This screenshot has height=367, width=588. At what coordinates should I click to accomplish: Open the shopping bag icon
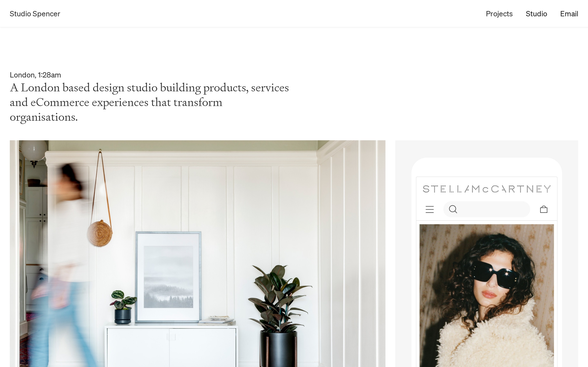(x=543, y=209)
